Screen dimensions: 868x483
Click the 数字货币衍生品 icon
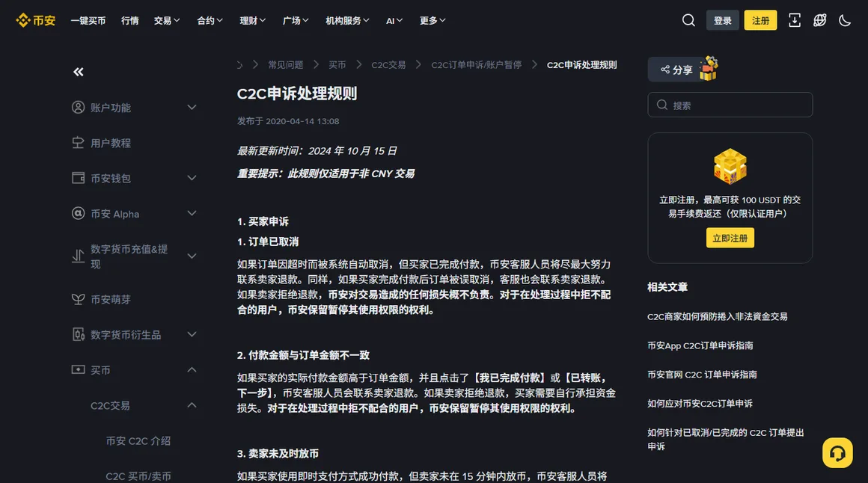(x=78, y=335)
